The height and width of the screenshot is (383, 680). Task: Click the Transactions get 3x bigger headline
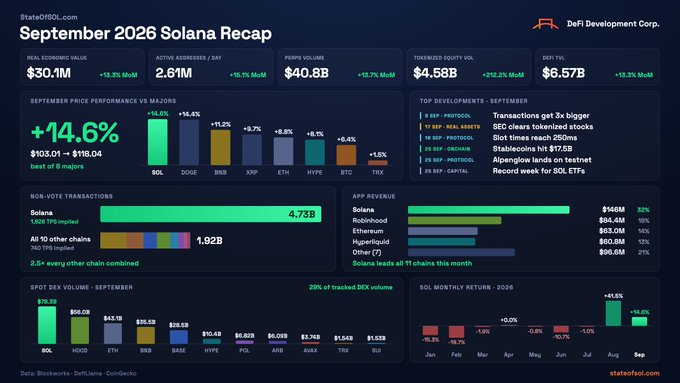541,116
